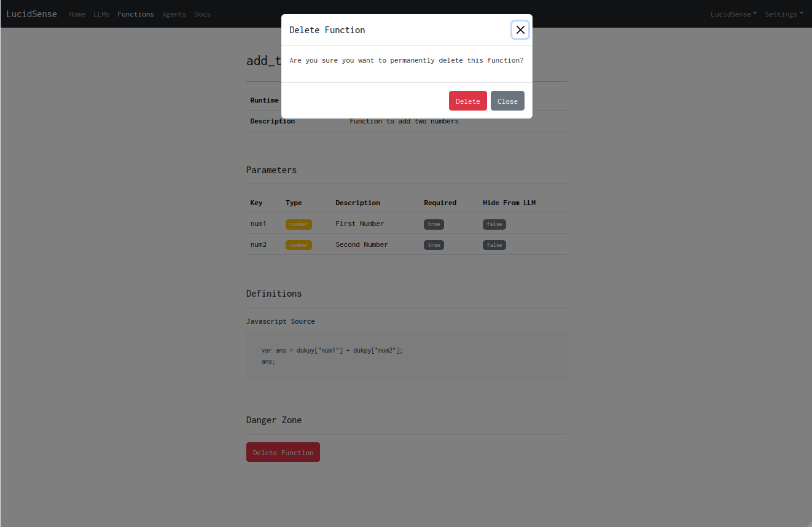Click the number type badge for num1
The image size is (812, 527).
click(x=299, y=224)
